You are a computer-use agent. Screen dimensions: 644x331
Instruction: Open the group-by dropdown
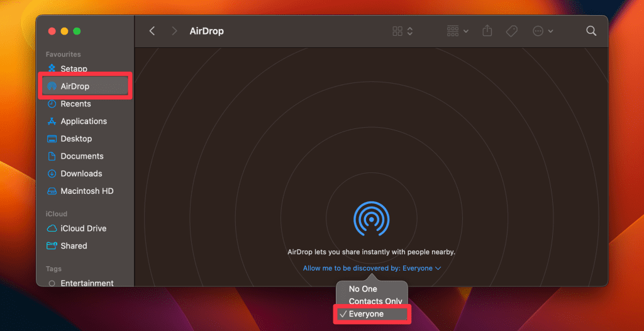458,31
